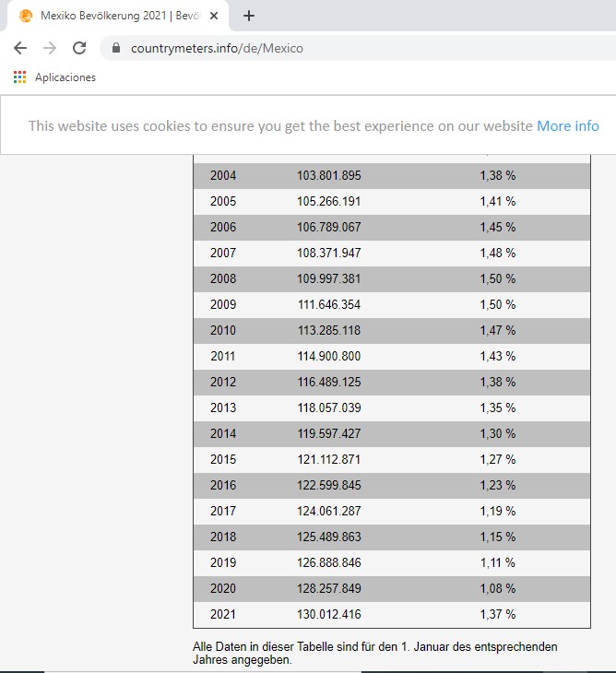Click population value 125.489.863
The image size is (616, 673).
pyautogui.click(x=329, y=537)
